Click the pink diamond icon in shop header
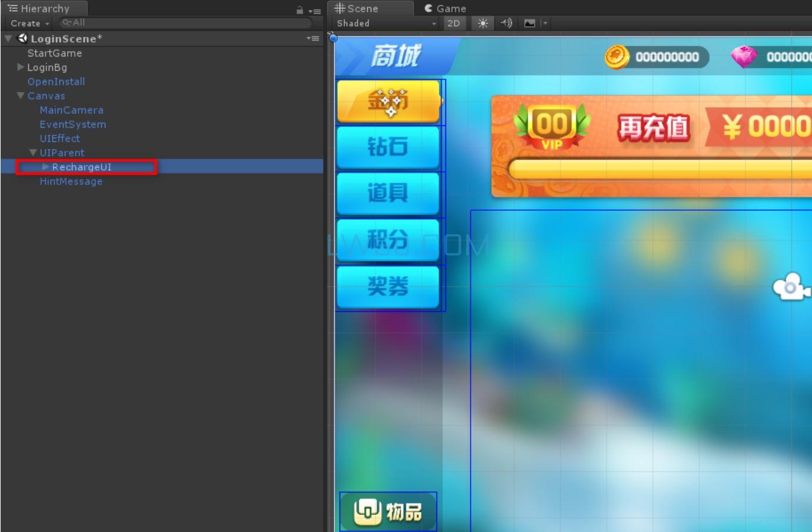Image resolution: width=812 pixels, height=532 pixels. click(x=744, y=57)
